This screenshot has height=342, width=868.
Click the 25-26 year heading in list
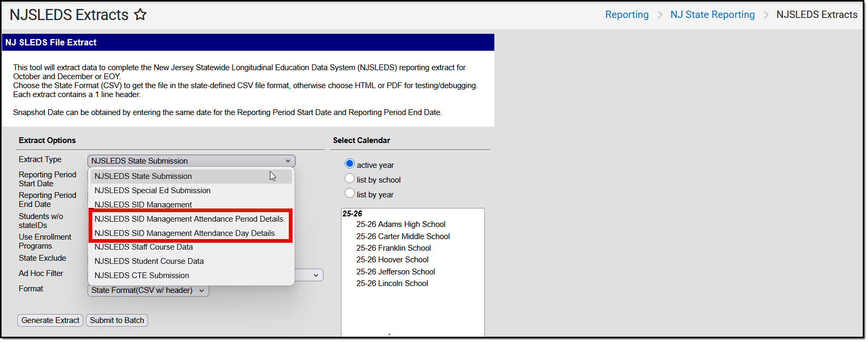pos(352,214)
